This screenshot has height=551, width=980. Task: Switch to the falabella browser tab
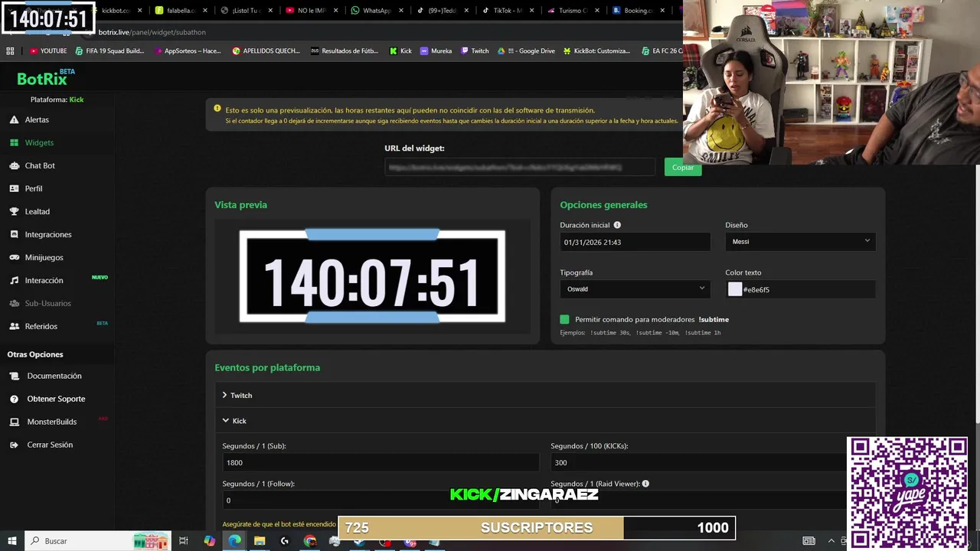click(181, 11)
